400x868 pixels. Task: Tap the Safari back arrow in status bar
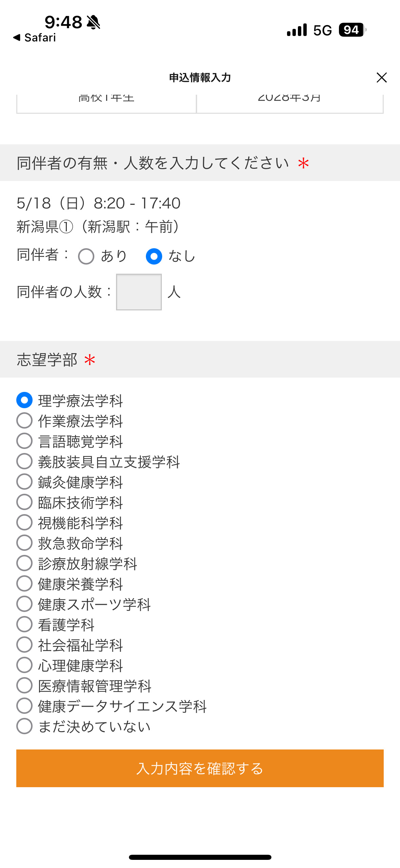(x=17, y=37)
